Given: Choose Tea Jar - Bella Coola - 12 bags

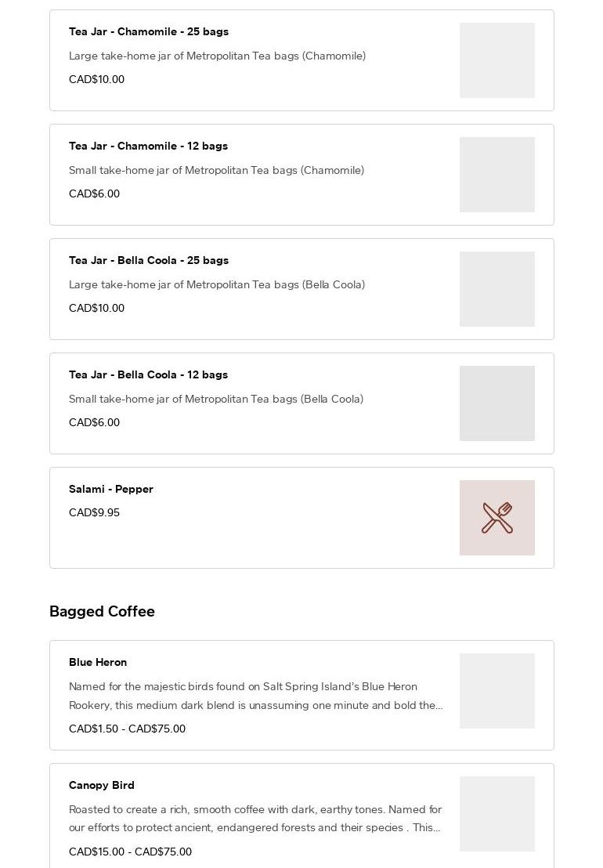Looking at the screenshot, I should coord(148,374).
